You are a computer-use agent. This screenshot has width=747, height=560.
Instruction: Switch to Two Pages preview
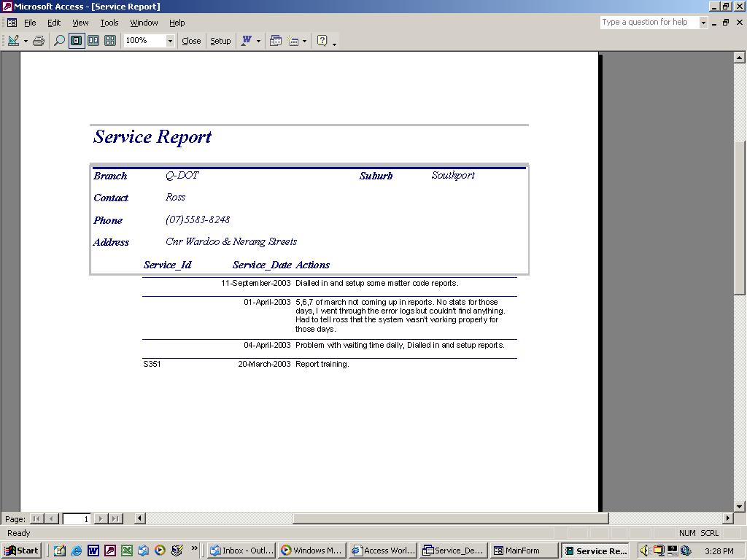[x=93, y=41]
